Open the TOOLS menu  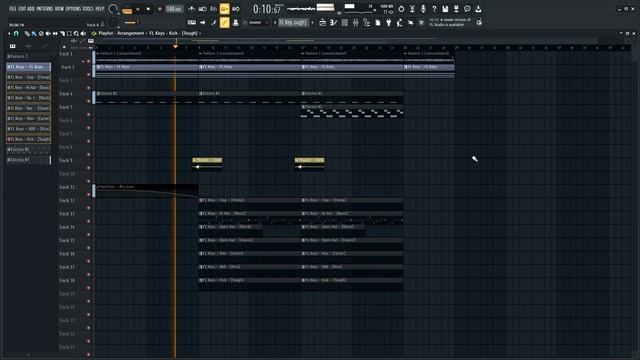pyautogui.click(x=88, y=9)
